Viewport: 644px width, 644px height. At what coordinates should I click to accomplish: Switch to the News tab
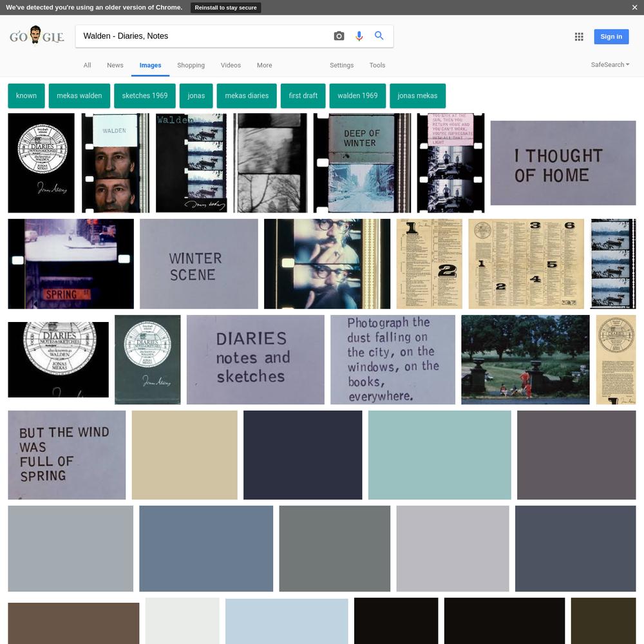tap(115, 65)
